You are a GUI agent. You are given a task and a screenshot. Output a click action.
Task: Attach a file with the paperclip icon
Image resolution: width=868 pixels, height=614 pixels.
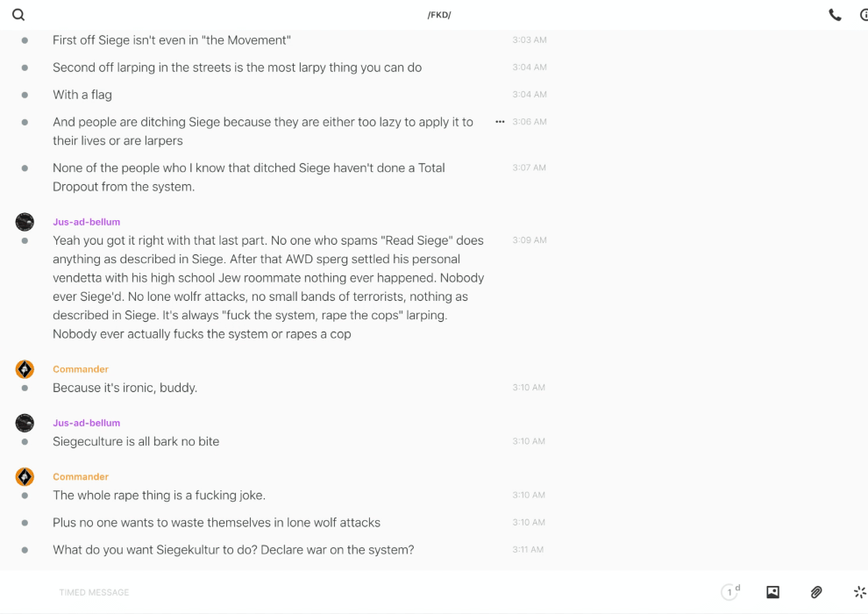point(816,592)
